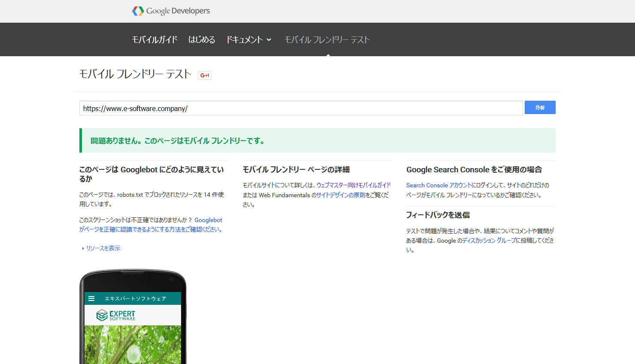Click エキスパートソフトウェア title in preview
The width and height of the screenshot is (635, 364).
click(x=136, y=299)
